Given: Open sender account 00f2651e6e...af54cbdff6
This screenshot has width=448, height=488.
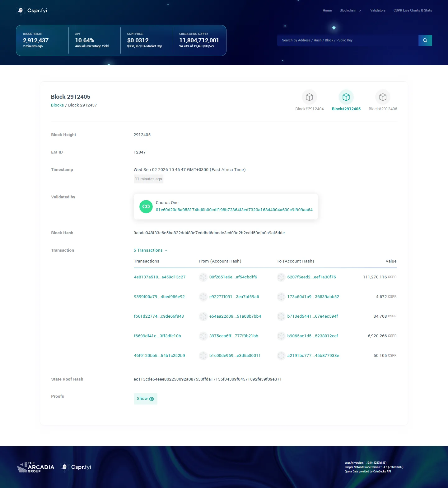Looking at the screenshot, I should [x=233, y=277].
